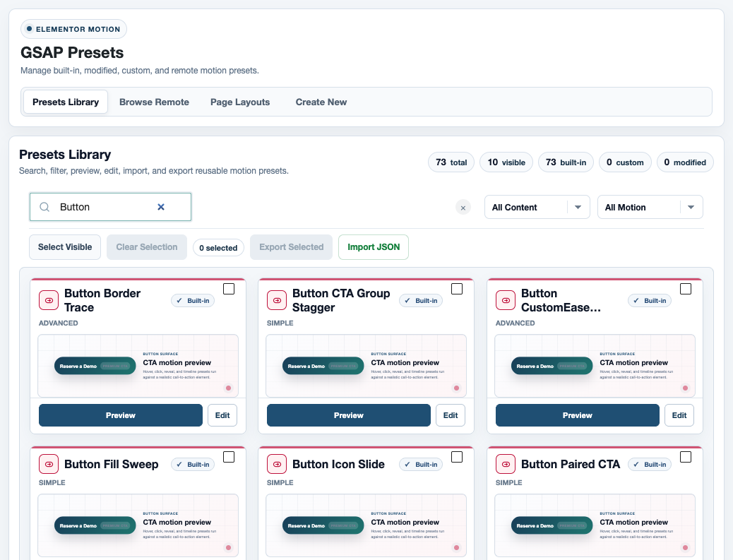Click the Button Paired CTA title
This screenshot has width=733, height=560.
pos(571,464)
